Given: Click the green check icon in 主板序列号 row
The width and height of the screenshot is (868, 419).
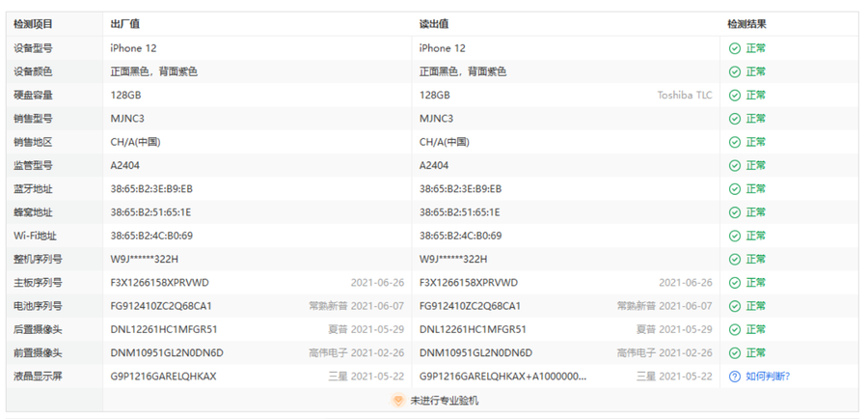Looking at the screenshot, I should (x=735, y=283).
